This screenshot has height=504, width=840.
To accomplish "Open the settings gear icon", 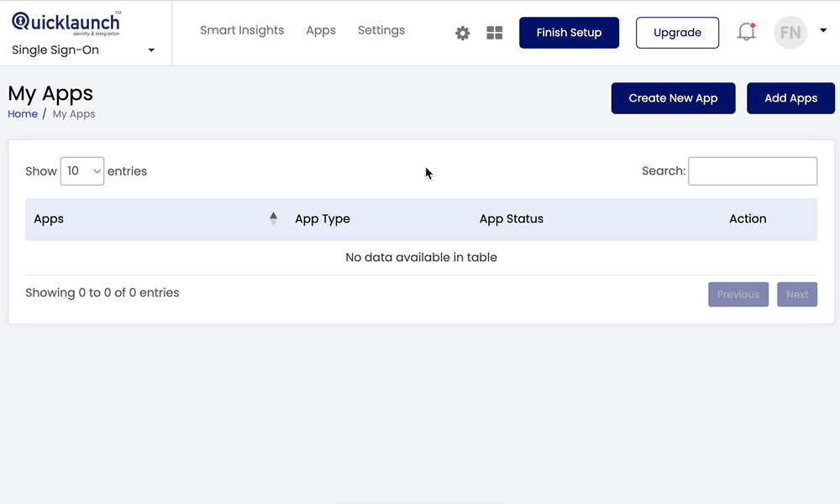I will click(462, 32).
